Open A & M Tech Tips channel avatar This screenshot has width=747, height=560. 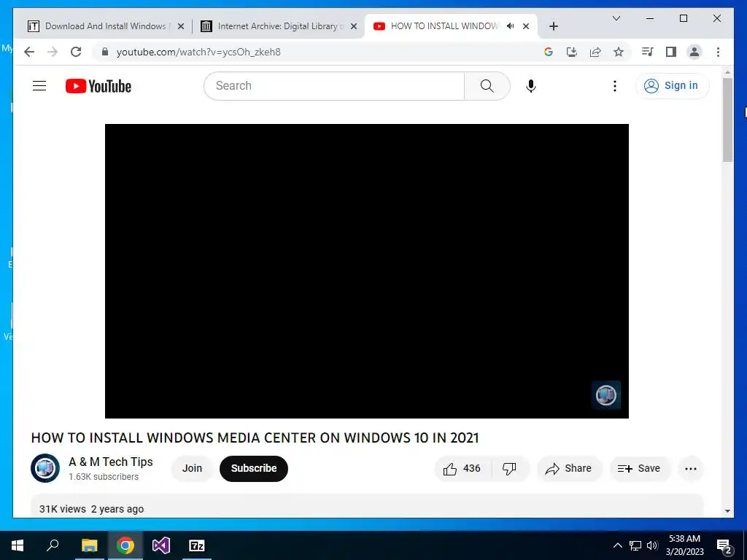coord(44,468)
